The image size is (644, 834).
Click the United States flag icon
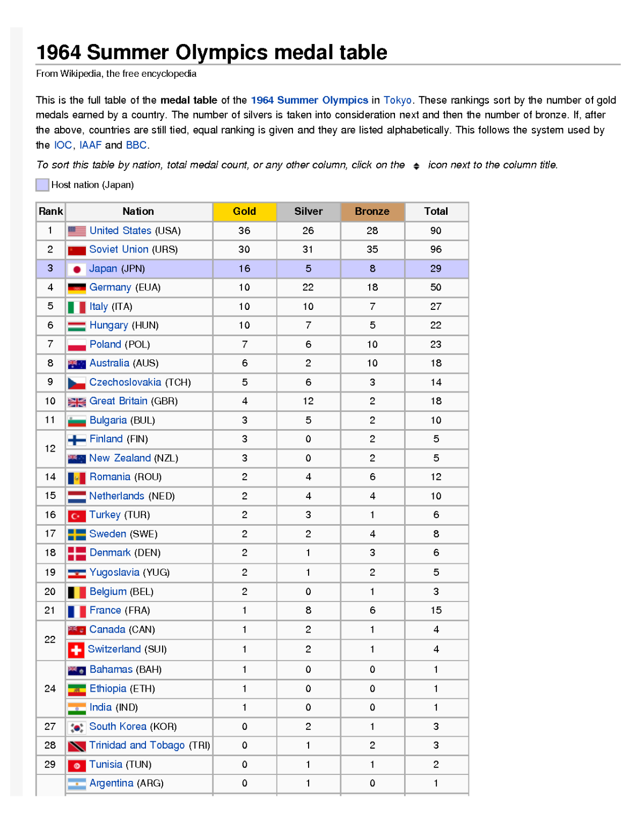[x=77, y=231]
